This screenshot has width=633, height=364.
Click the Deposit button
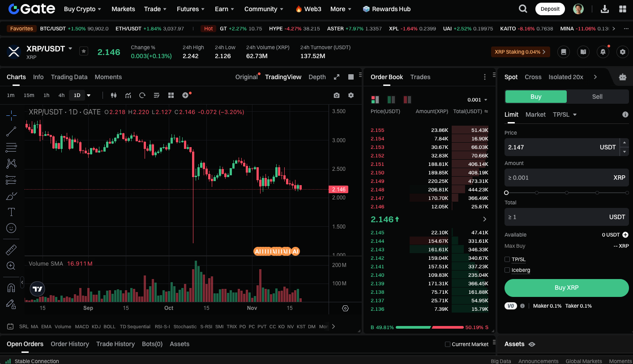tap(550, 9)
